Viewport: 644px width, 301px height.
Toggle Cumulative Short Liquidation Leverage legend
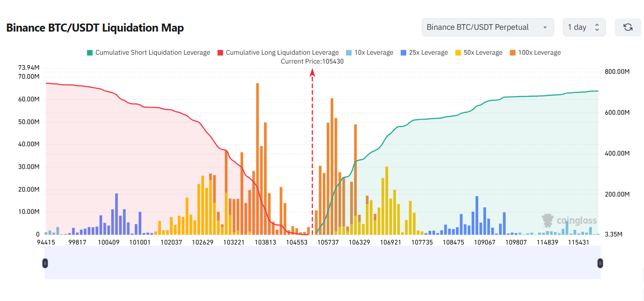148,52
